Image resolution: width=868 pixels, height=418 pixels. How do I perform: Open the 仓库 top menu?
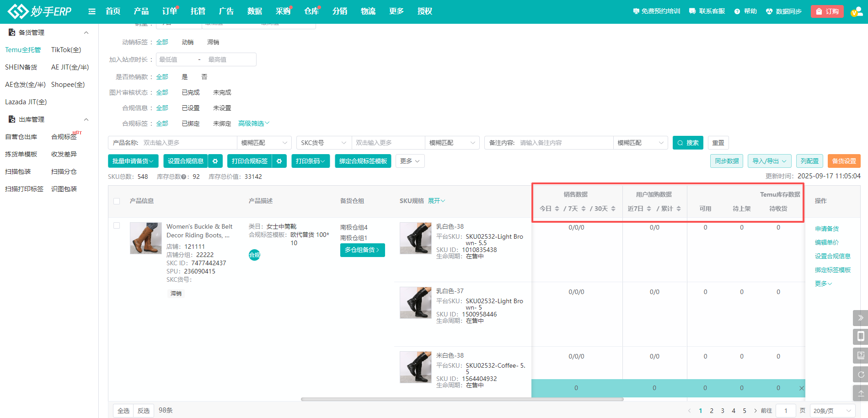click(x=311, y=11)
